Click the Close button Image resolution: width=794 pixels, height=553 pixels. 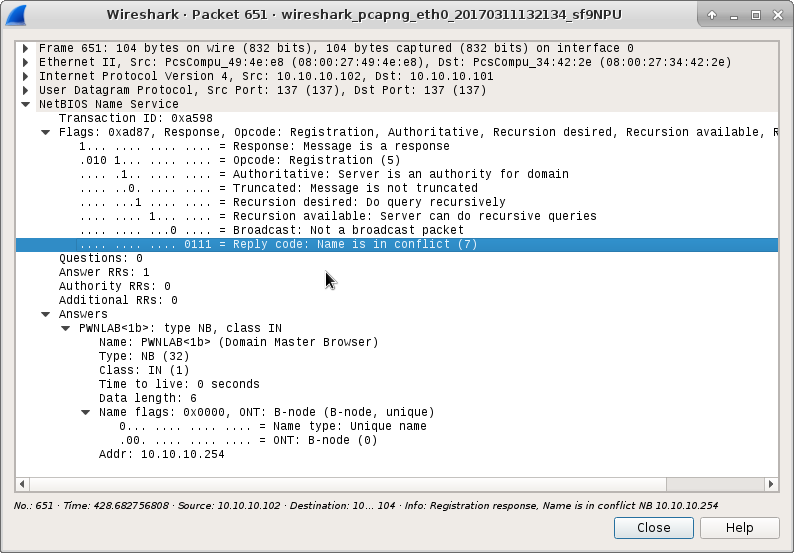point(653,528)
